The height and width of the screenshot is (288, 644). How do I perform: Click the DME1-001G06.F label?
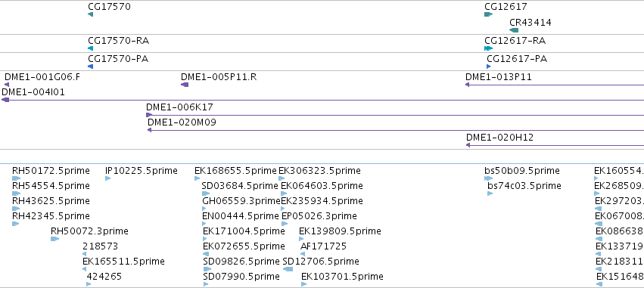[42, 76]
